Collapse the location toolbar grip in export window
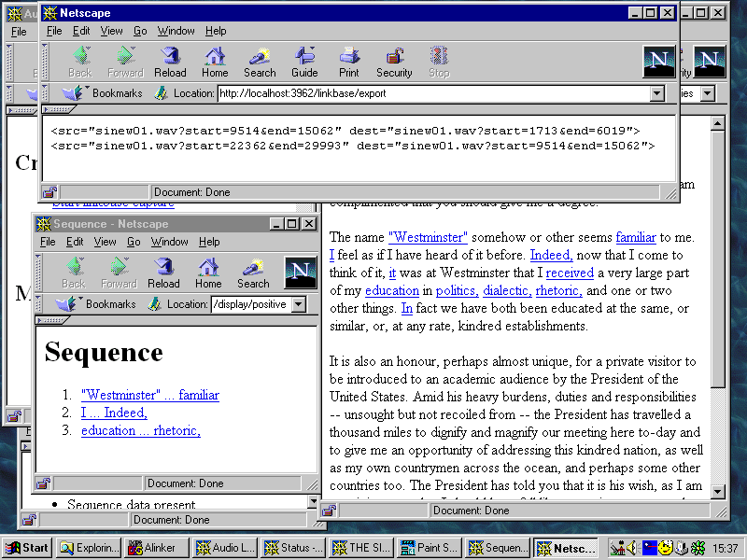Image resolution: width=747 pixels, height=560 pixels. tap(45, 92)
